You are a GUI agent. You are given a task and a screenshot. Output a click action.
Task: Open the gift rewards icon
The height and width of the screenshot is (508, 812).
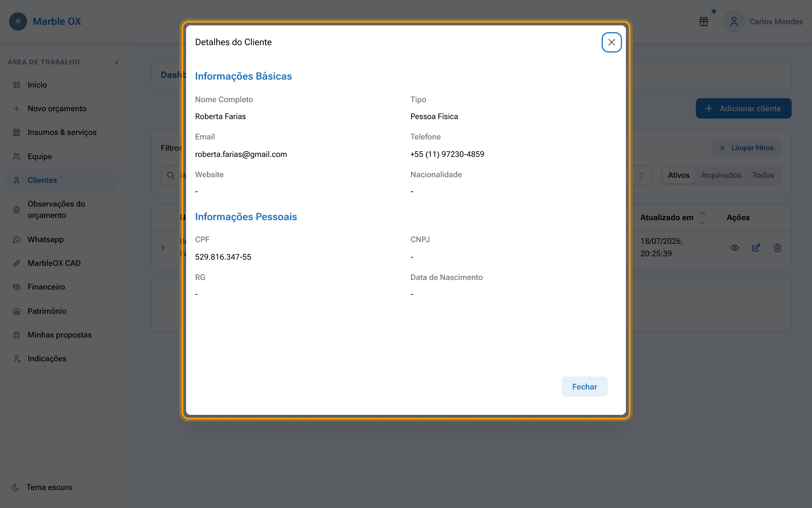[x=704, y=21]
